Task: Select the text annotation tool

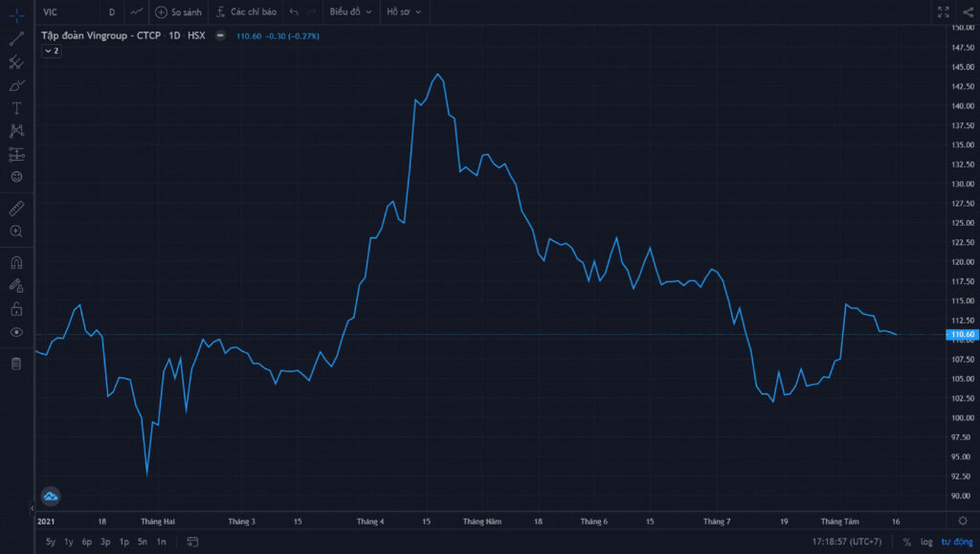Action: pyautogui.click(x=17, y=108)
